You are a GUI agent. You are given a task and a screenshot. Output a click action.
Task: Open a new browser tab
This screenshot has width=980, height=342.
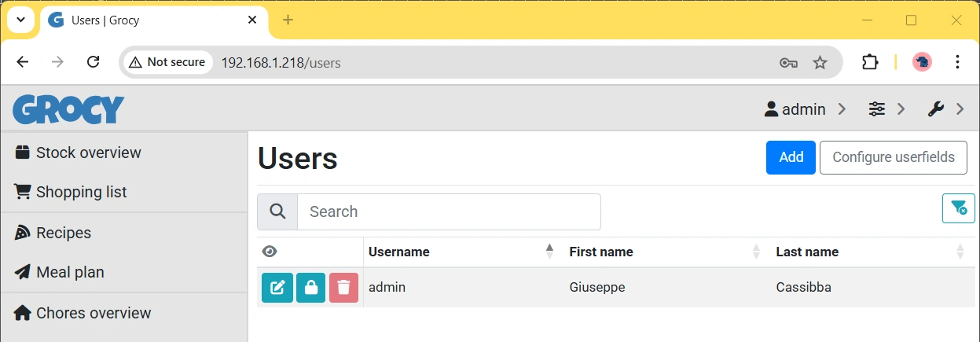[288, 20]
